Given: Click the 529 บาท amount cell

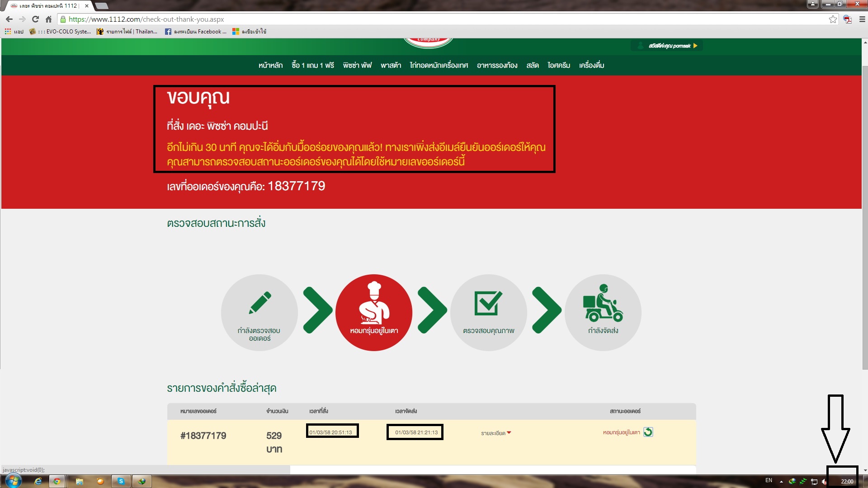Looking at the screenshot, I should coord(274,442).
